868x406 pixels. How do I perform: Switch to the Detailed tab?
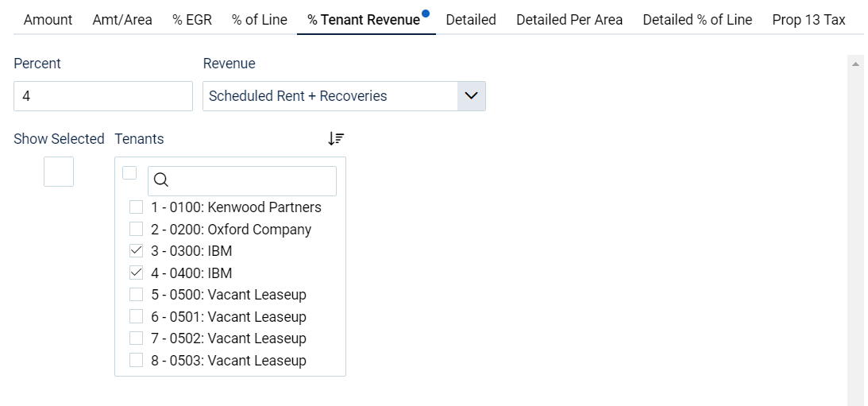click(471, 20)
